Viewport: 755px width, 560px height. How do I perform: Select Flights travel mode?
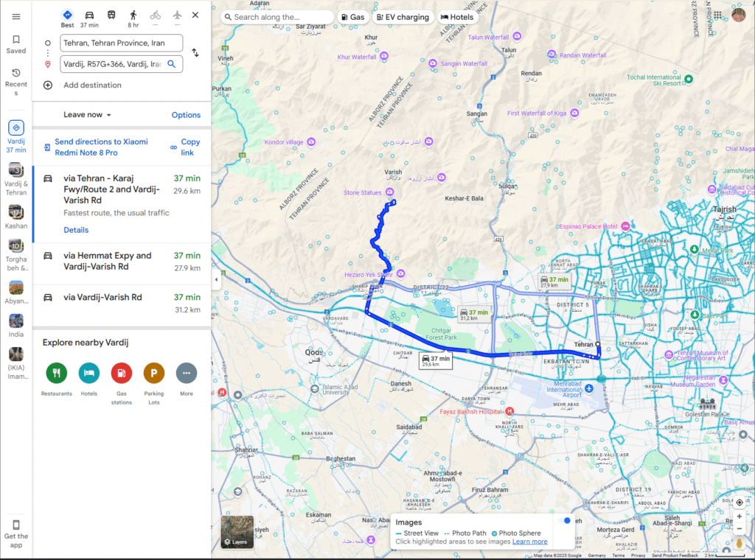pos(177,18)
